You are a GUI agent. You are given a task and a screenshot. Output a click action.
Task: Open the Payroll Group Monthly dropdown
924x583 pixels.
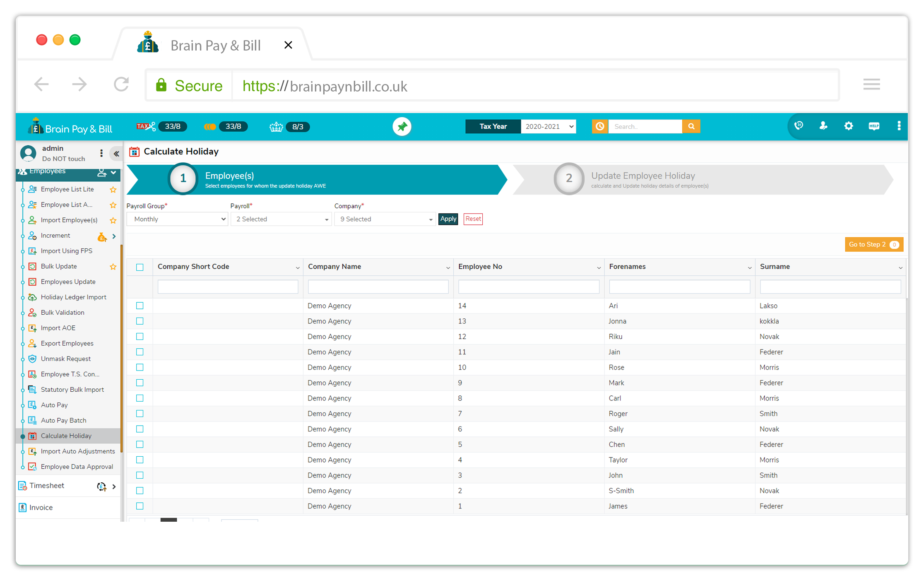click(177, 219)
